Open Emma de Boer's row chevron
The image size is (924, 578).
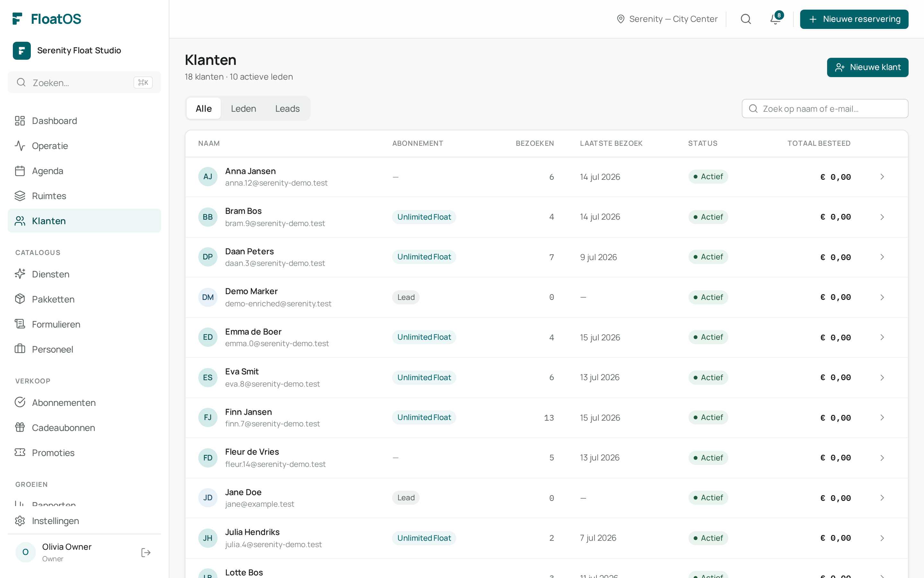(882, 337)
